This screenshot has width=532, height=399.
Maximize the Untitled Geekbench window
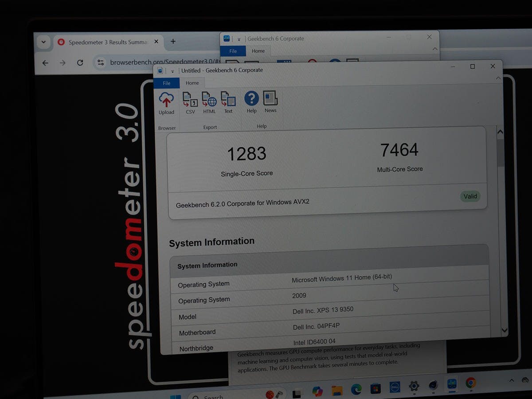(x=473, y=66)
